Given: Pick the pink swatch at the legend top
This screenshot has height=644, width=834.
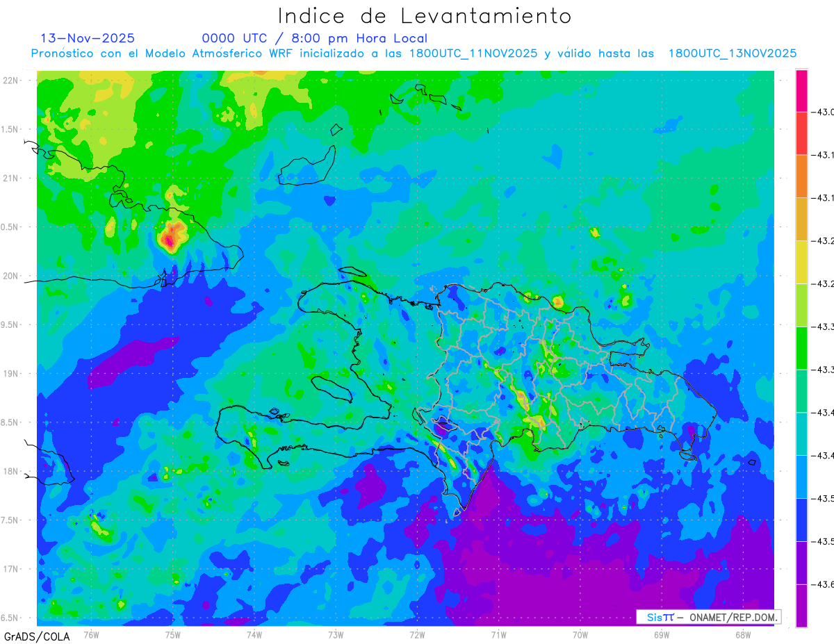Looking at the screenshot, I should coord(801,90).
